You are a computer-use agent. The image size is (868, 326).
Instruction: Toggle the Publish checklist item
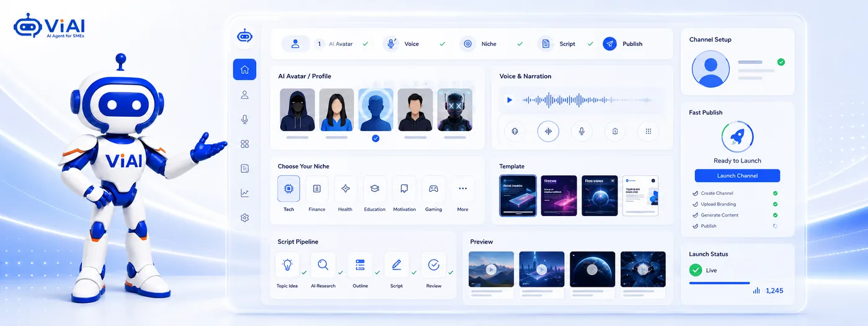pos(734,226)
